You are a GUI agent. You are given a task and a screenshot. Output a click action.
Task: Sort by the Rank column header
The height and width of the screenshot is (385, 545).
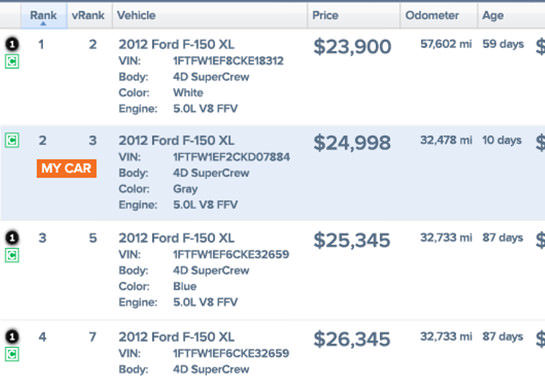tap(43, 15)
